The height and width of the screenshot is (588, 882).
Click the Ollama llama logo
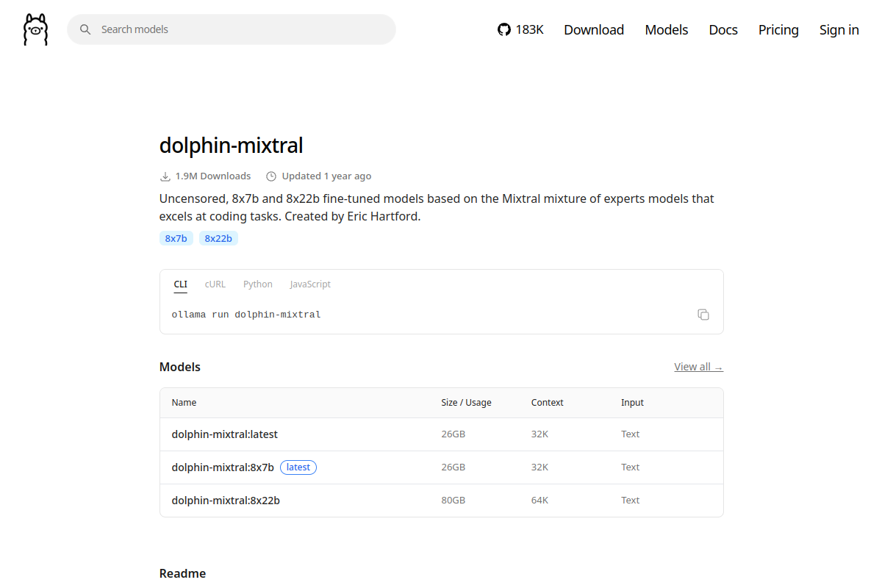point(35,29)
